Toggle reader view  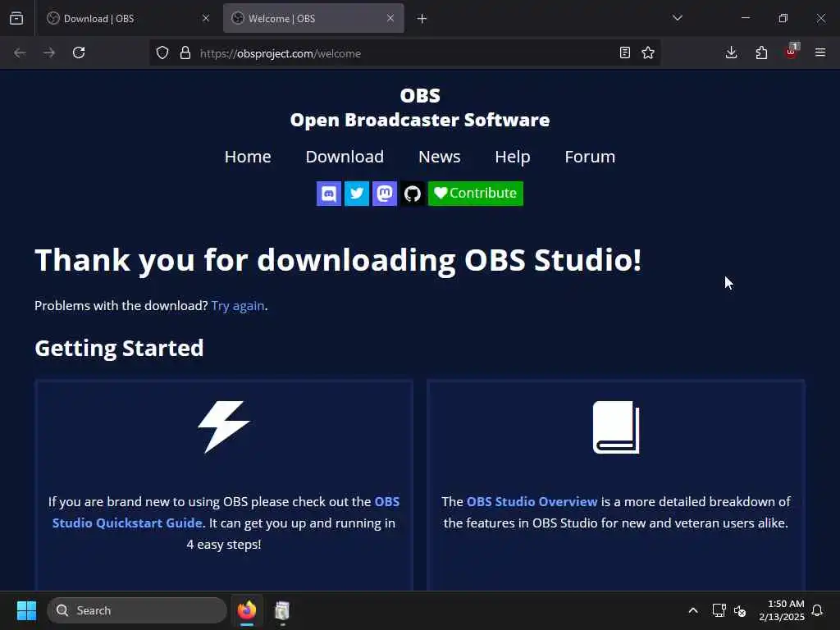[x=624, y=53]
